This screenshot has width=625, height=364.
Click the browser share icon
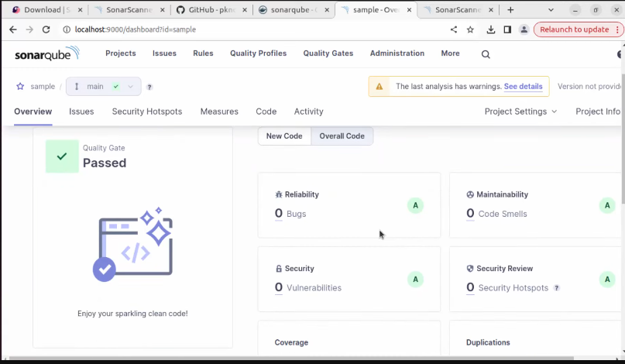(453, 29)
